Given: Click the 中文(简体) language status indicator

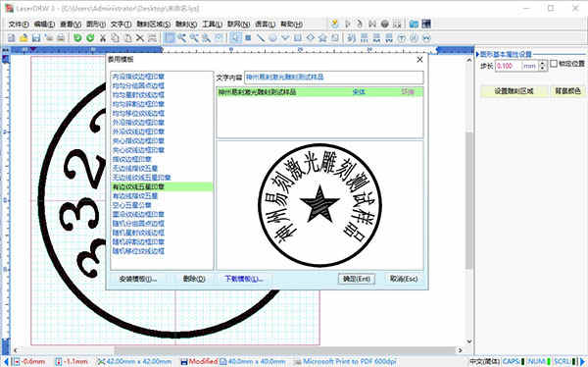Looking at the screenshot, I should pyautogui.click(x=484, y=361).
